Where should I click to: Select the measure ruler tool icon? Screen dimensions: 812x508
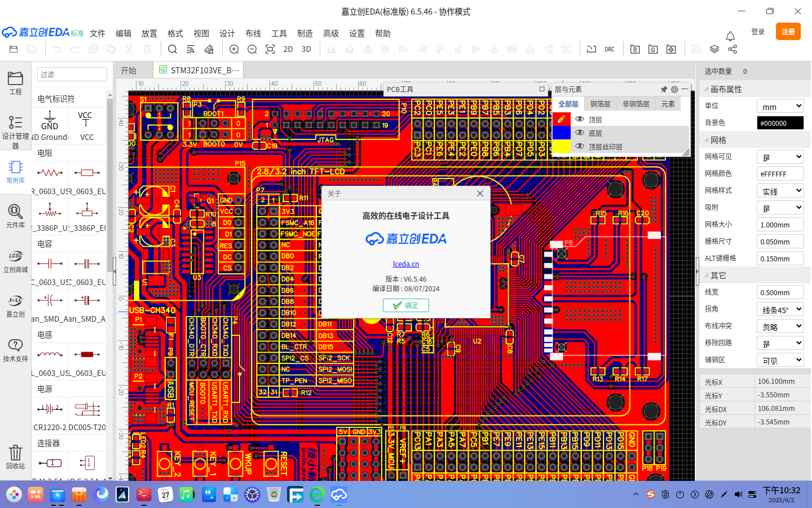tap(209, 49)
